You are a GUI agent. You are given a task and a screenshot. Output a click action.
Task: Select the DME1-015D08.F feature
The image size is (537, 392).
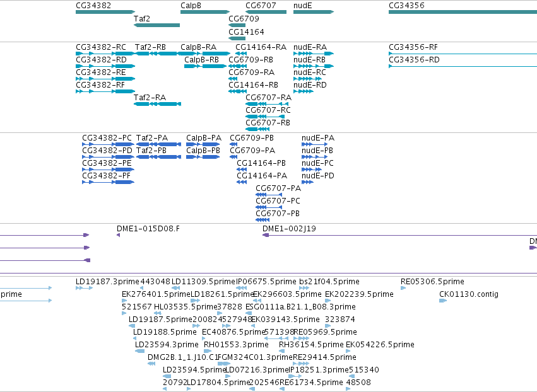tap(119, 235)
